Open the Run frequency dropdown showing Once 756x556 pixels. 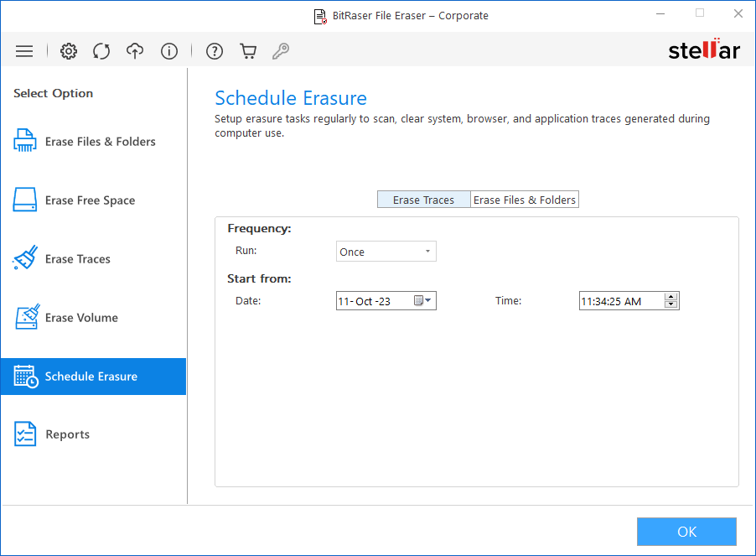click(386, 252)
